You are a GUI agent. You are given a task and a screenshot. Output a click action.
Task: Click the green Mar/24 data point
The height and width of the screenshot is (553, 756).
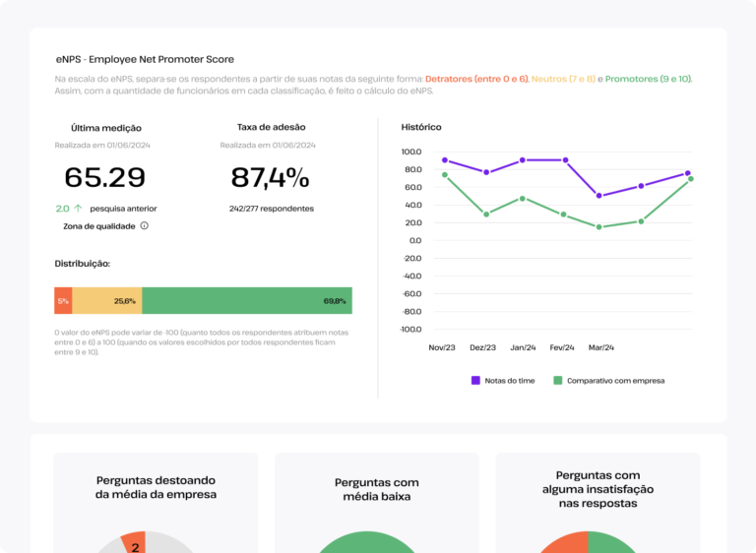(598, 227)
